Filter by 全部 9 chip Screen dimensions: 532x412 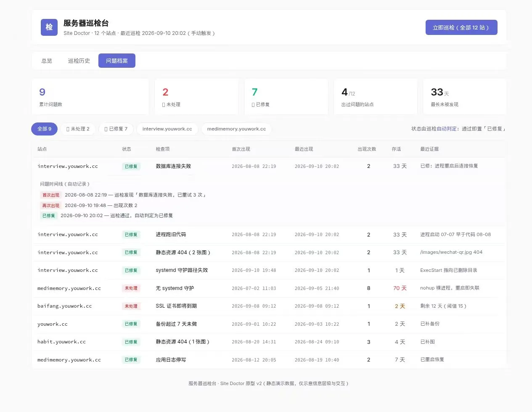[x=44, y=129]
